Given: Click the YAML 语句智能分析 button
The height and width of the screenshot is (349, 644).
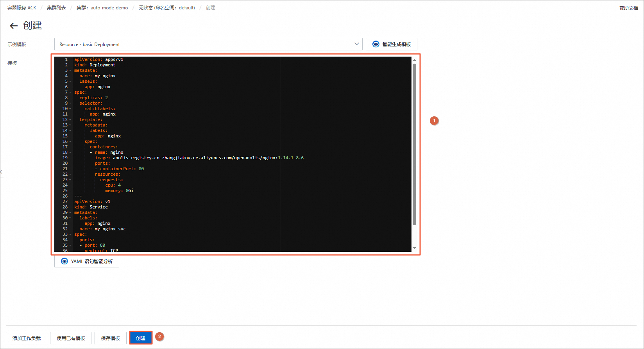Looking at the screenshot, I should coord(87,261).
